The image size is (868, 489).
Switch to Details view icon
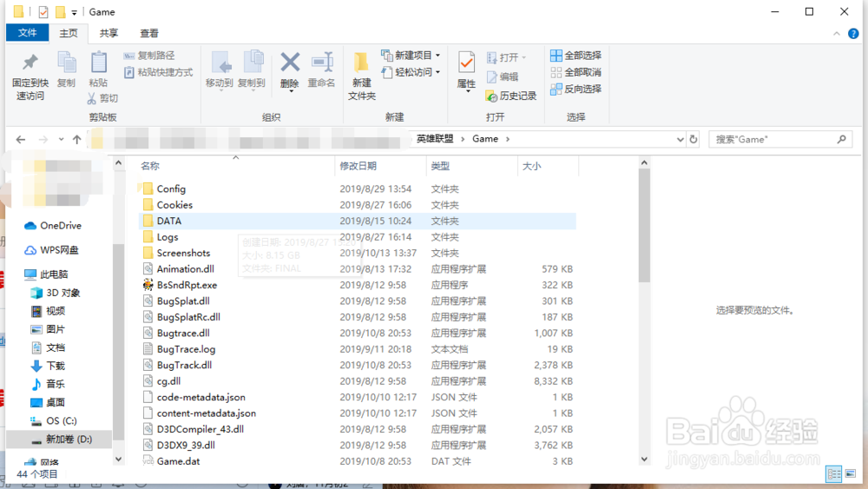833,473
